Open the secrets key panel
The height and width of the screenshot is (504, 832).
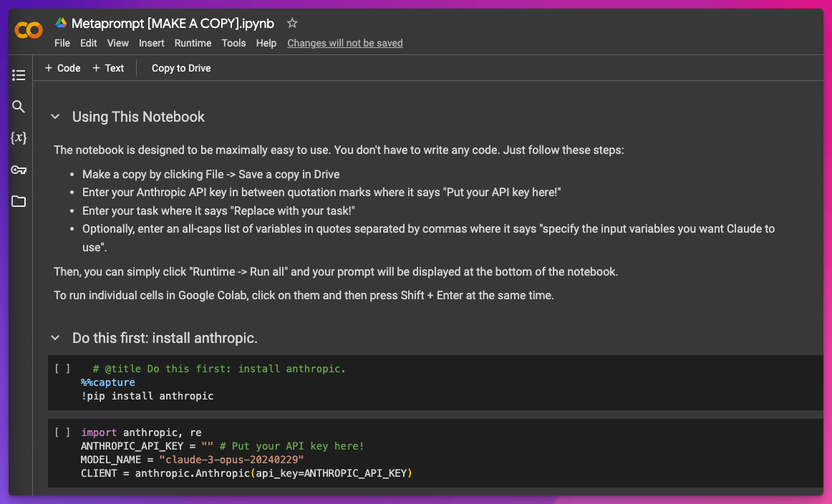19,170
